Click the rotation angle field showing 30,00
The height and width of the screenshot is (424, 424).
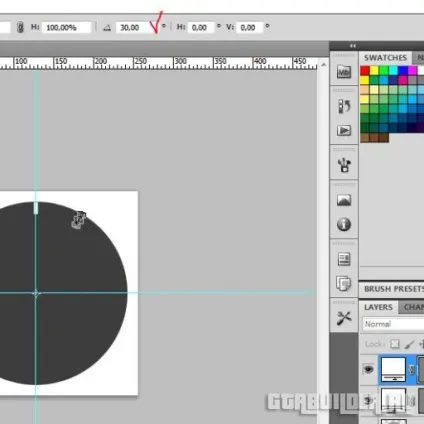132,27
